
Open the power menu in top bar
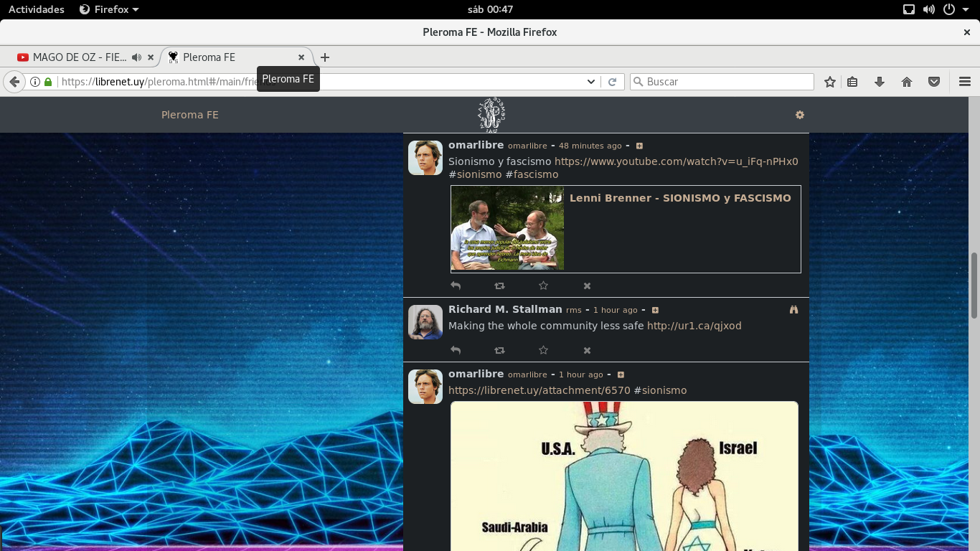point(956,9)
